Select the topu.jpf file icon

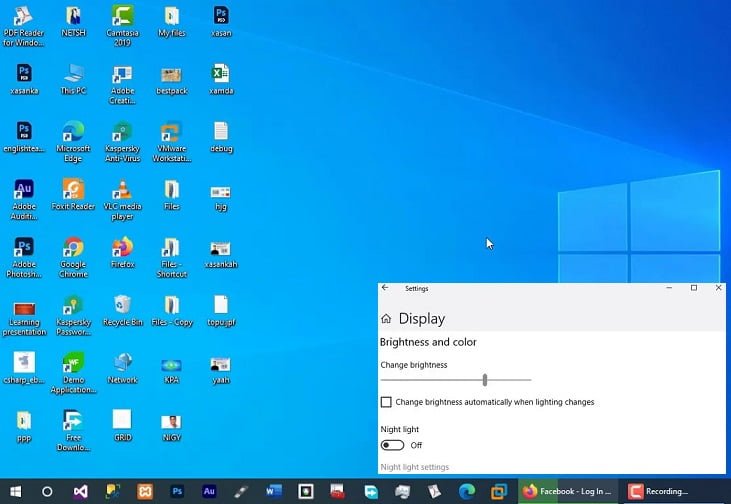[221, 311]
